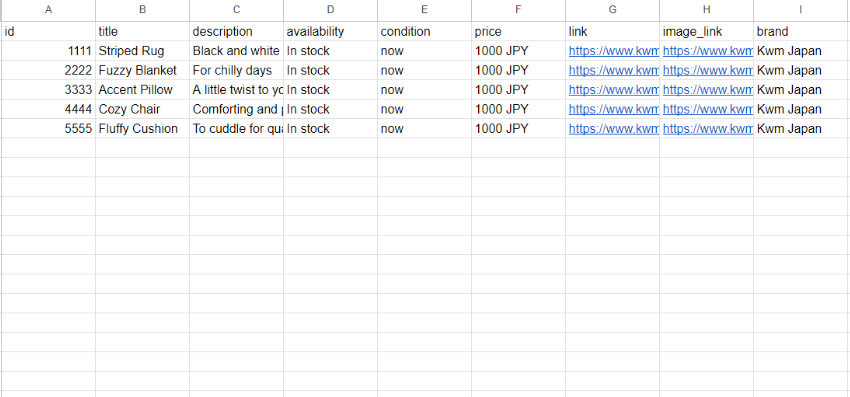This screenshot has width=850, height=397.
Task: Click the 'availability' header cell
Action: pos(330,31)
